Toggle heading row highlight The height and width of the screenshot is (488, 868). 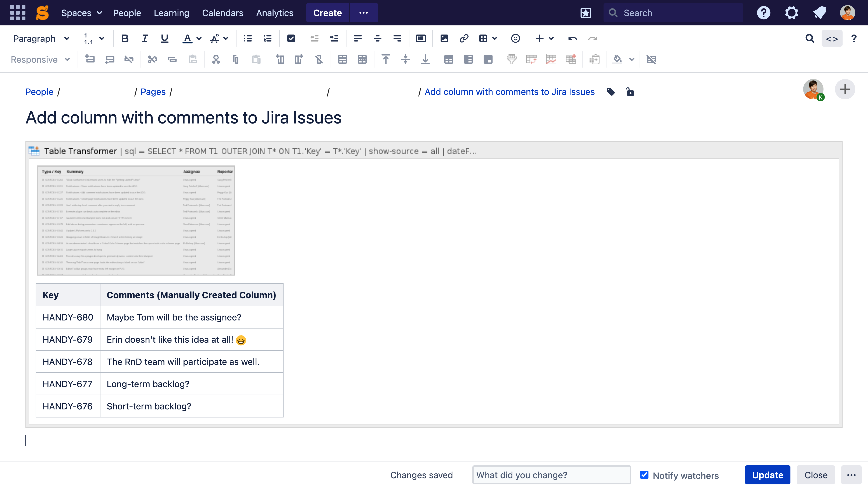coord(448,60)
